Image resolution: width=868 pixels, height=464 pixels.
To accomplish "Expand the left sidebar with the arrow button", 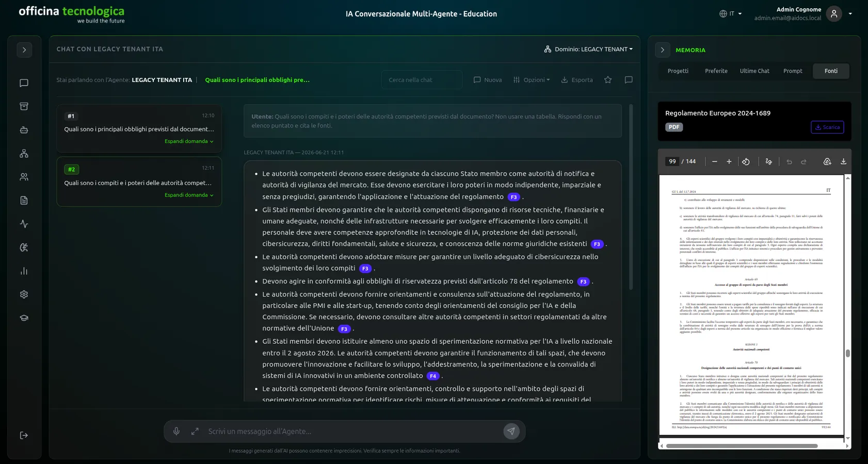I will coord(24,50).
